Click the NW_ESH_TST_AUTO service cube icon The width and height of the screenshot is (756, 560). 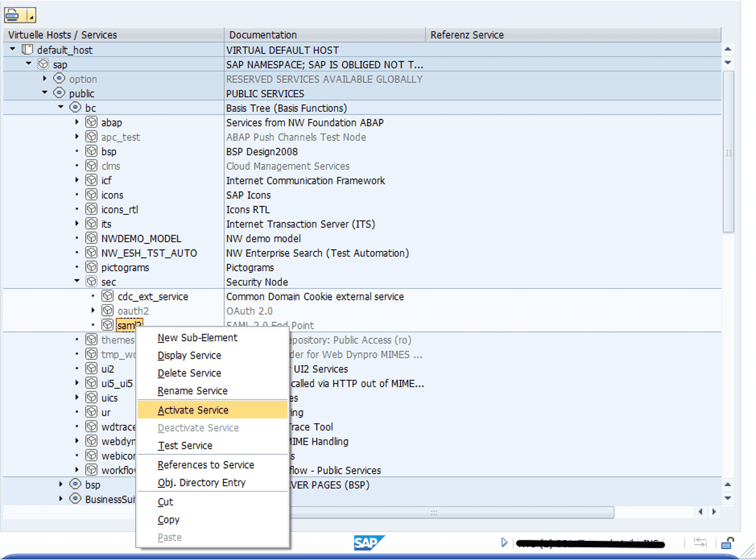tap(91, 253)
